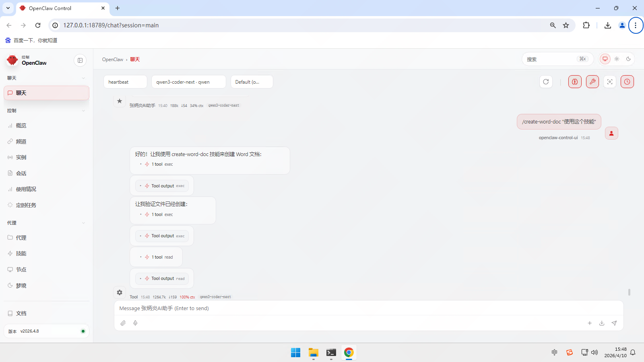Viewport: 644px width, 362px height.
Task: Click the microphone voice input icon
Action: (135, 323)
